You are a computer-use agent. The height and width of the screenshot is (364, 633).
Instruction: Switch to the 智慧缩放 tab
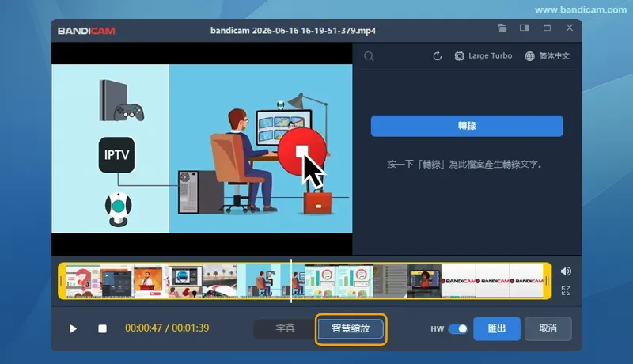(x=351, y=329)
